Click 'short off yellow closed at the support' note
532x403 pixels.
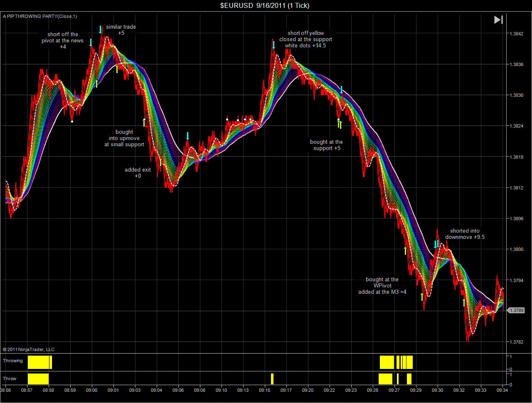tap(305, 39)
